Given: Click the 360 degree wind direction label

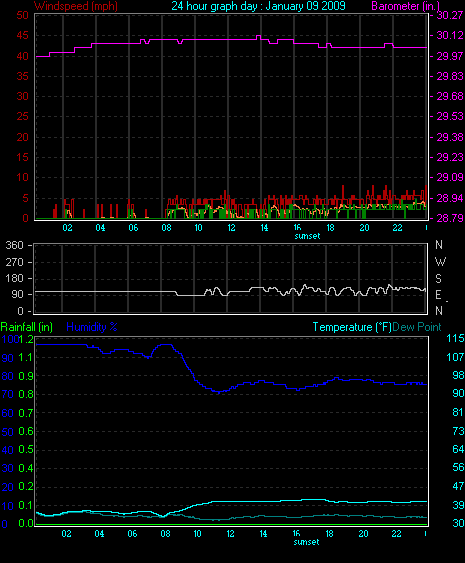Looking at the screenshot, I should (14, 245).
